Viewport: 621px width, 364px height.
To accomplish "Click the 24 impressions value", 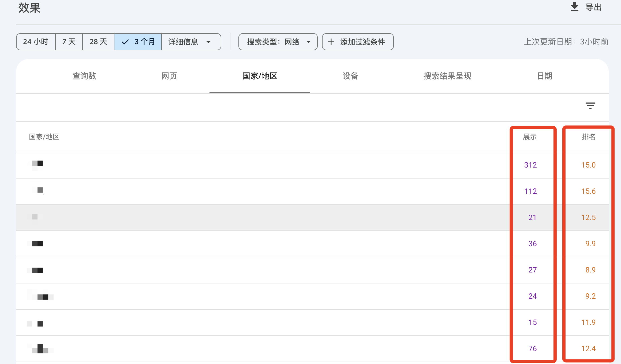I will 532,296.
